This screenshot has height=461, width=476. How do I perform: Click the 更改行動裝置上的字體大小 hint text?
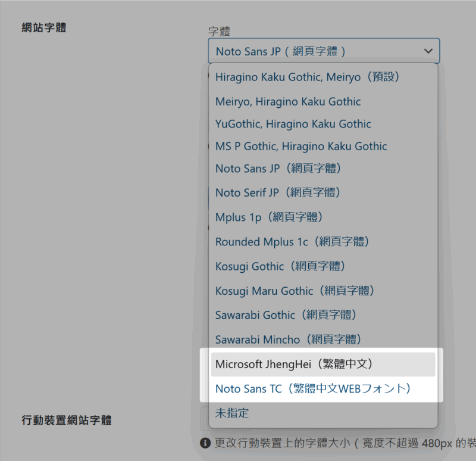345,443
